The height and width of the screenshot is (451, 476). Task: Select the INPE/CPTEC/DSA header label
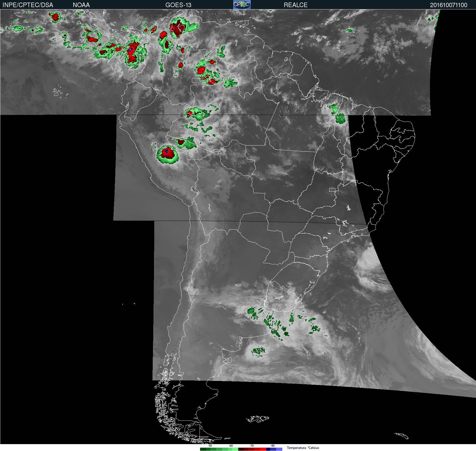click(28, 5)
